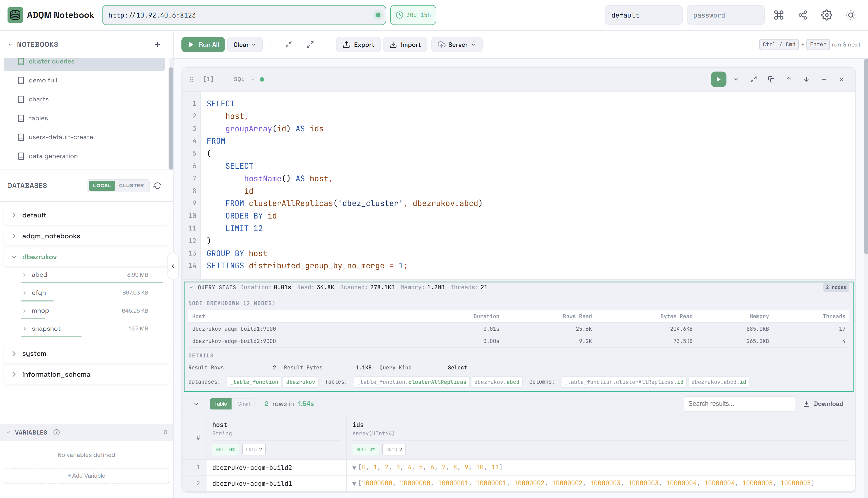Screen dimensions: 868x498
Task: Open the settings gear
Action: (826, 15)
